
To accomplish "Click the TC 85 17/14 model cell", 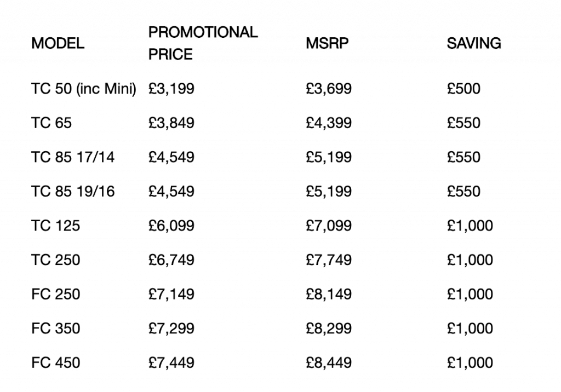I will coord(73,157).
